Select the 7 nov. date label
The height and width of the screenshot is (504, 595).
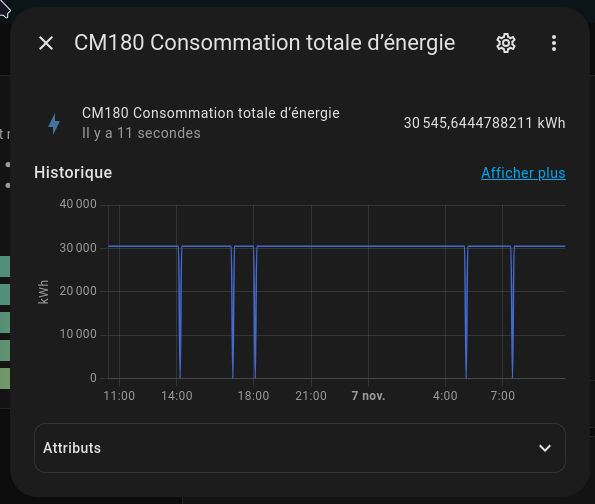(x=368, y=396)
